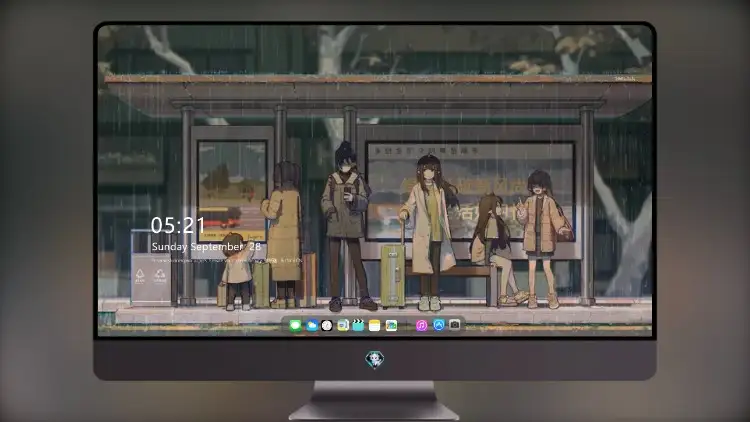
Task: Click the empty dock separator gap
Action: pyautogui.click(x=407, y=325)
